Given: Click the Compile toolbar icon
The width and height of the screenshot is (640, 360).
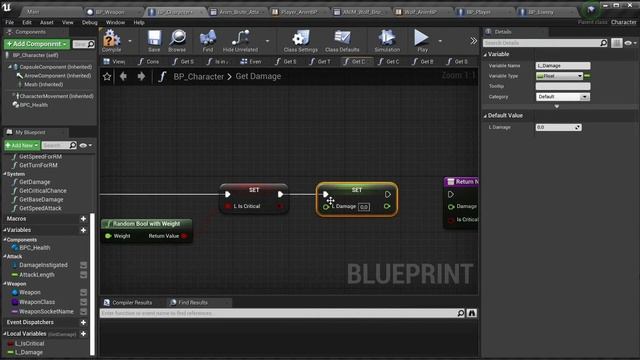Looking at the screenshot, I should point(111,41).
